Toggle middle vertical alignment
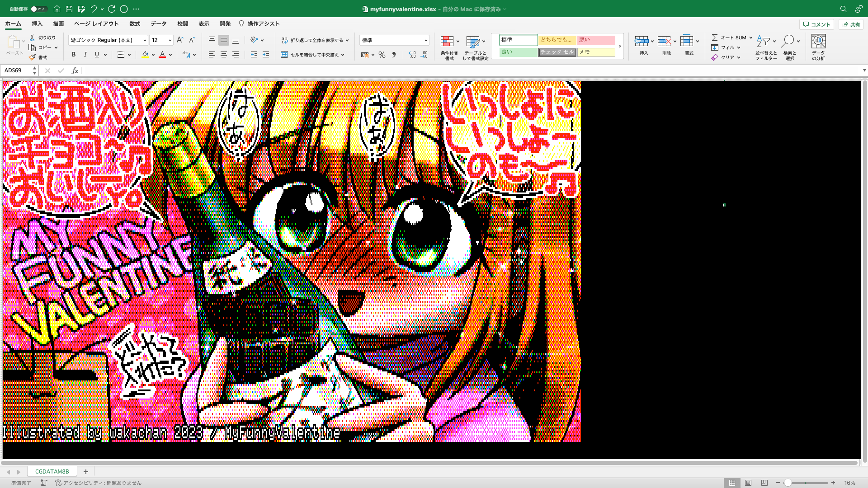 coord(224,40)
